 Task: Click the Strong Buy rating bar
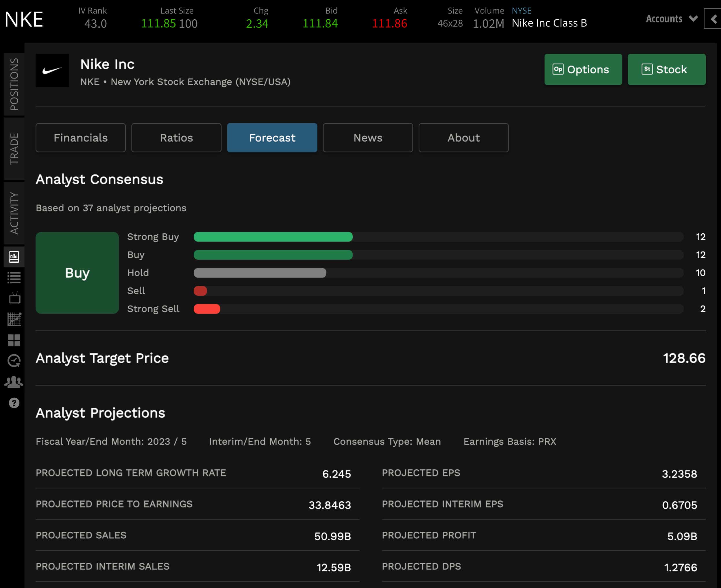pyautogui.click(x=273, y=237)
